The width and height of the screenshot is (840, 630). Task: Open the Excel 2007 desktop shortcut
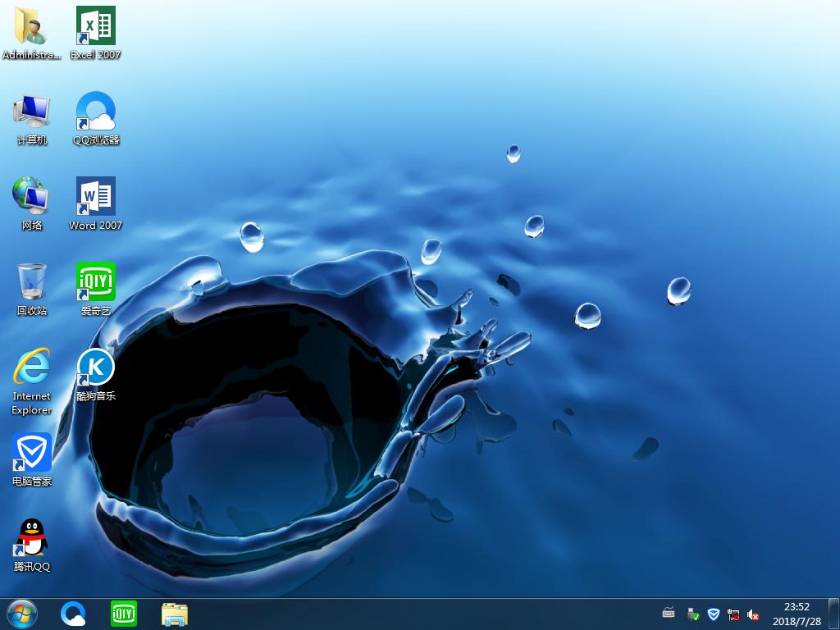[95, 26]
